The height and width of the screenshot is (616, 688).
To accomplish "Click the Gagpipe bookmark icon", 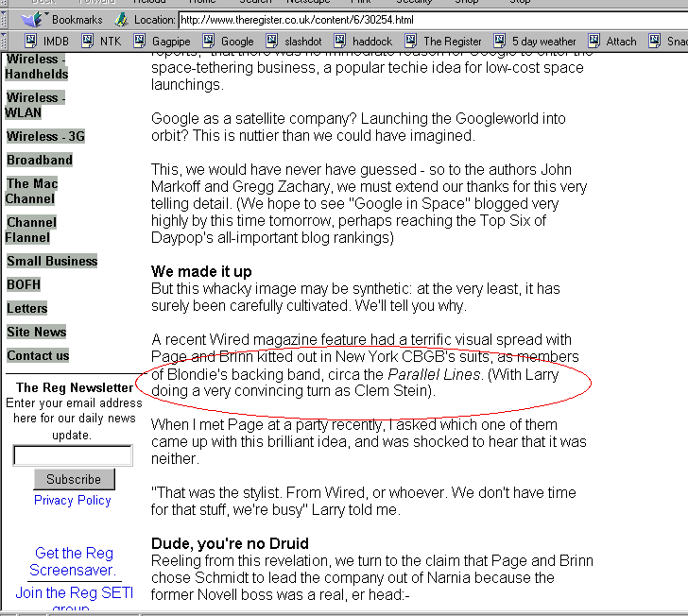I will pos(140,41).
